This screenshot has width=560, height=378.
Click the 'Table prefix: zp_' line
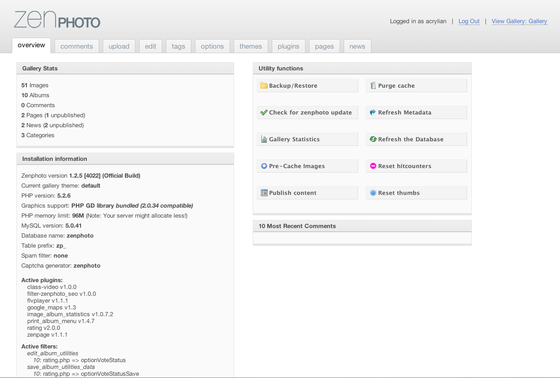tap(44, 246)
